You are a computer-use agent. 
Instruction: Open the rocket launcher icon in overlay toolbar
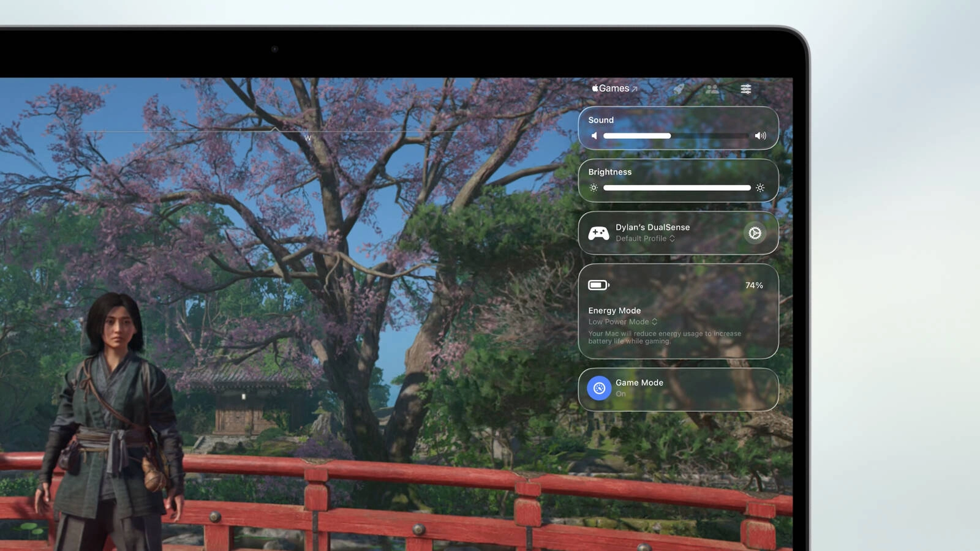point(679,89)
